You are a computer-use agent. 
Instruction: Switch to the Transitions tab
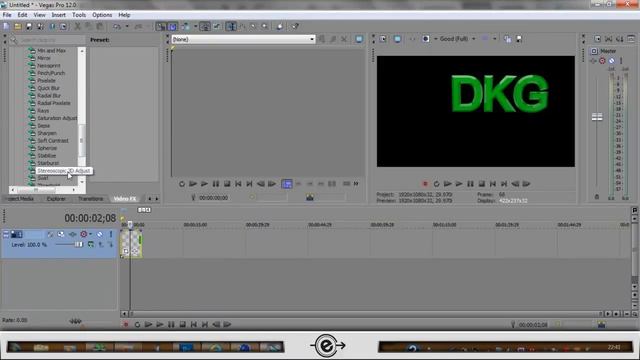coord(91,199)
